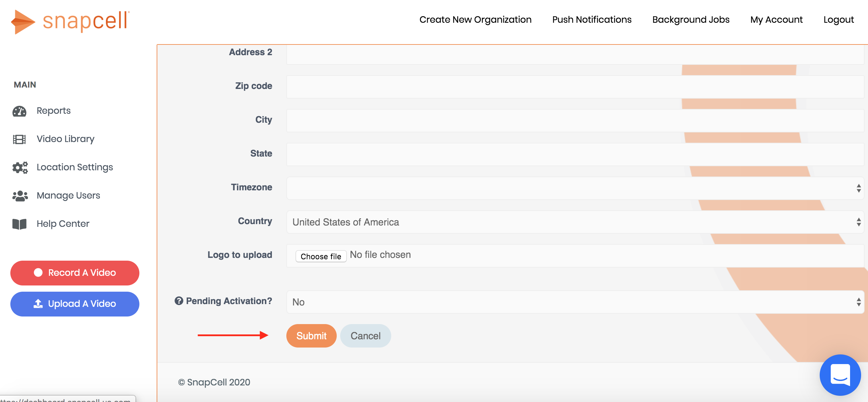Viewport: 868px width, 402px height.
Task: Open the Country selector
Action: point(575,222)
